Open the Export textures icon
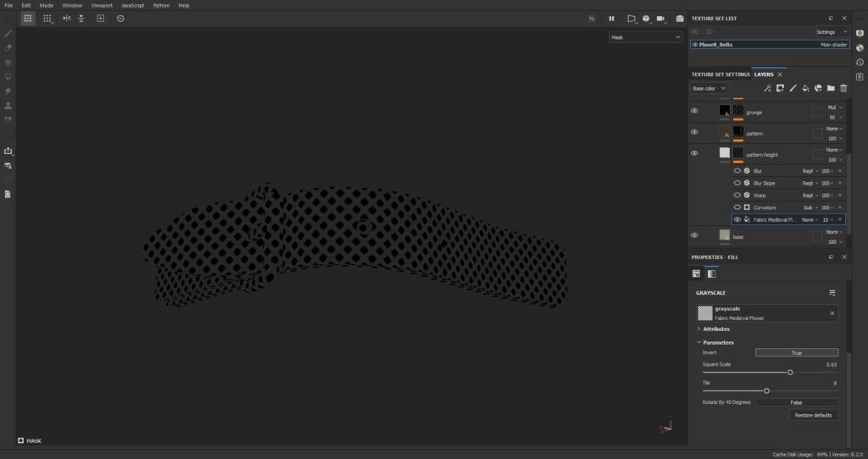Image resolution: width=868 pixels, height=459 pixels. point(8,151)
